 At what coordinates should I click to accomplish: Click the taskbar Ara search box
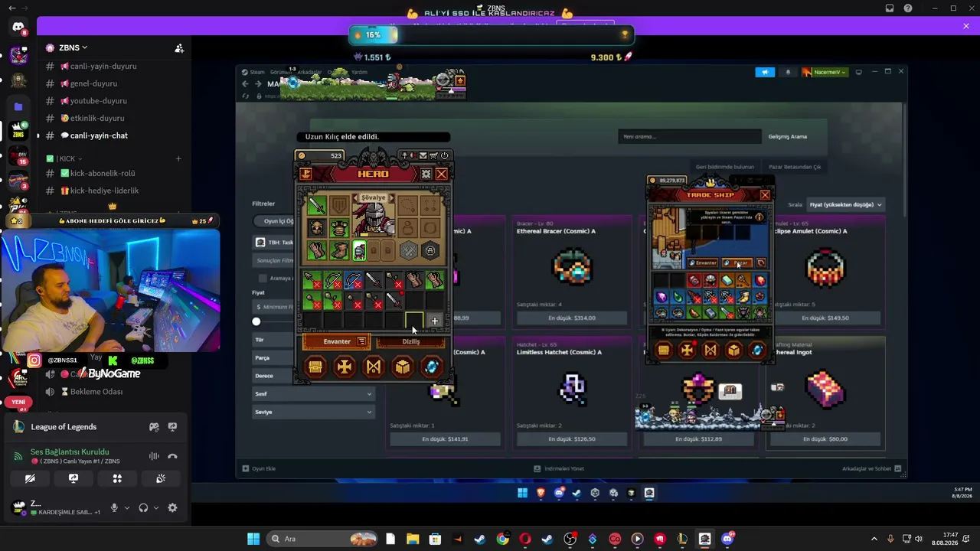click(322, 539)
